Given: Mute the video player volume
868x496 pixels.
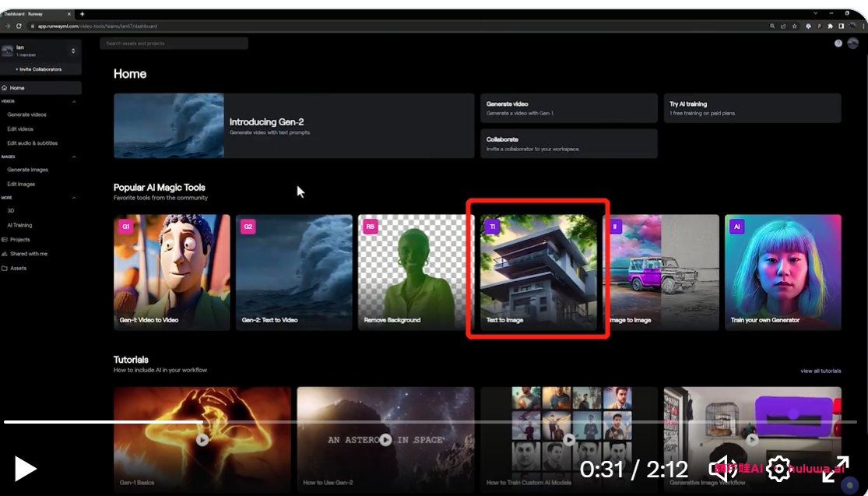Looking at the screenshot, I should point(726,468).
